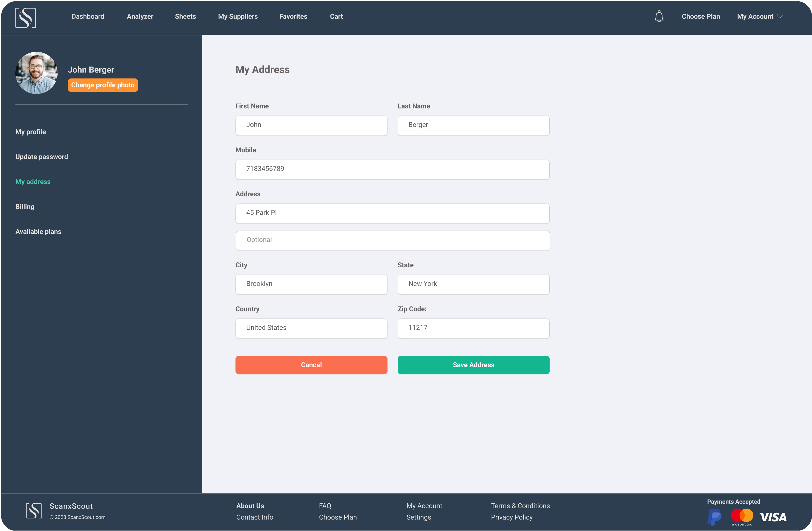Click the notification bell icon
812x531 pixels.
659,16
